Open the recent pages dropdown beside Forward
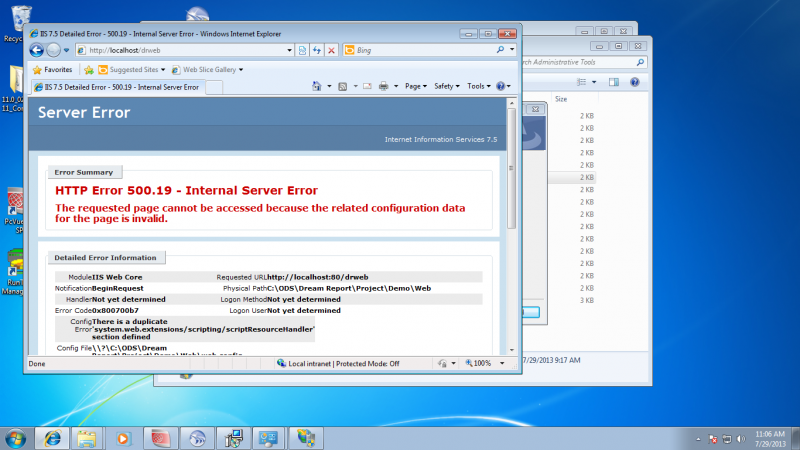 pos(66,50)
